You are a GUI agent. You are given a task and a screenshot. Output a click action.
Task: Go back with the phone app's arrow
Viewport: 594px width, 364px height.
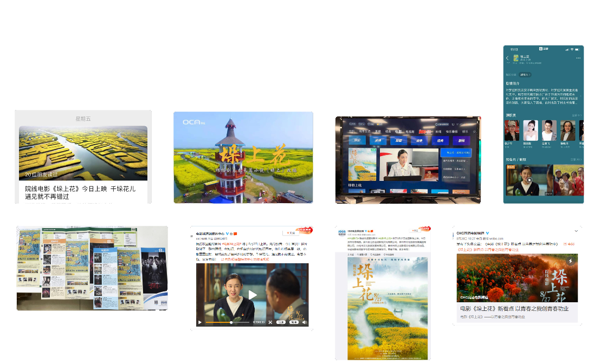(508, 58)
